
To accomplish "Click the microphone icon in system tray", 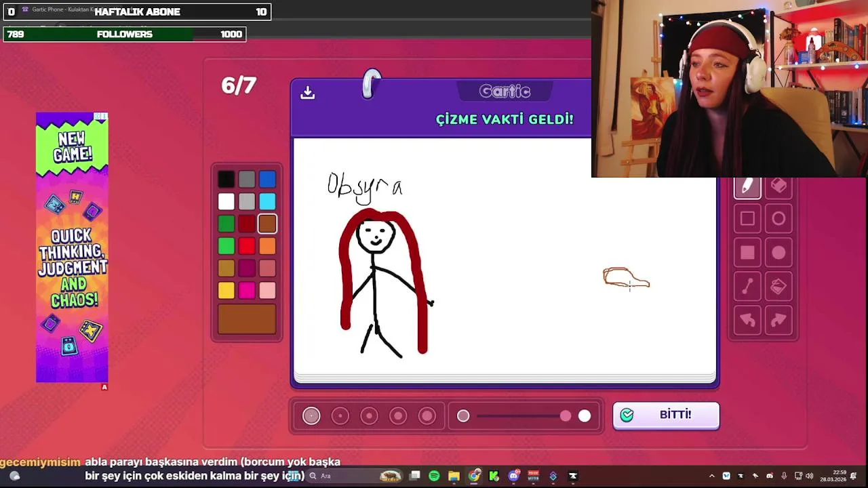I will tap(784, 476).
